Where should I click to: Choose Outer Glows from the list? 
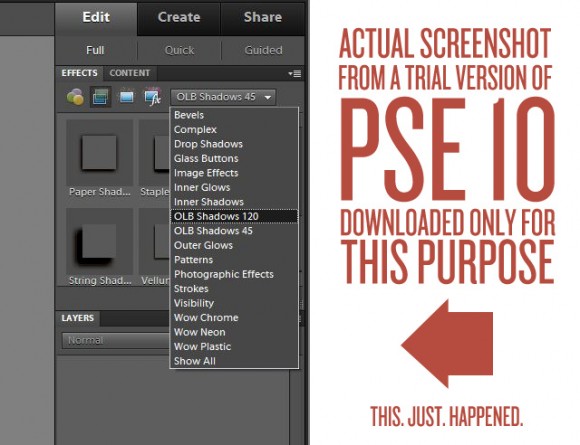tap(234, 245)
